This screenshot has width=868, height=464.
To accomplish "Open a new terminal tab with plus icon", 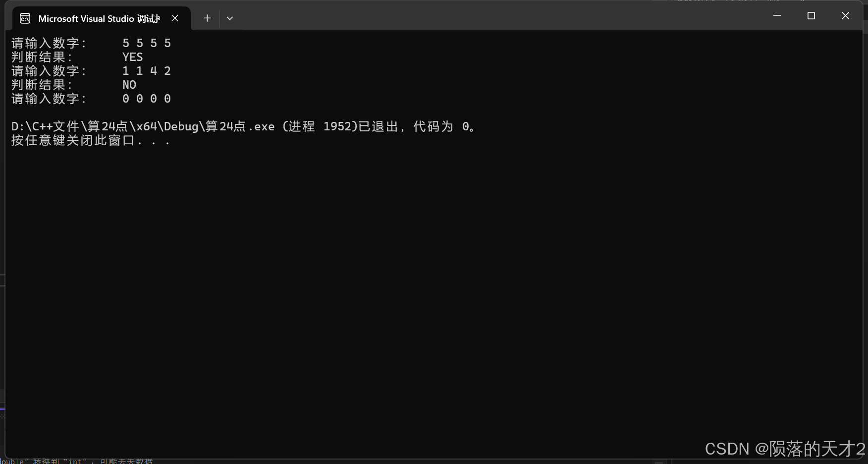I will point(207,18).
